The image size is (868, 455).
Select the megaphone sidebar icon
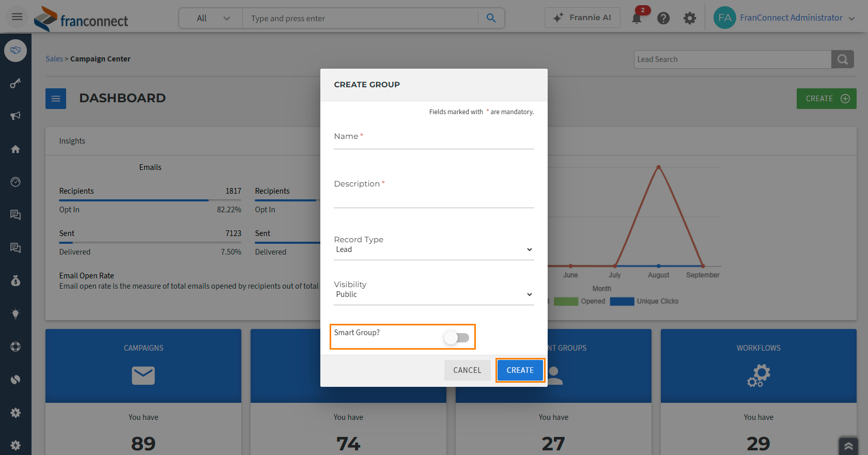[x=16, y=116]
